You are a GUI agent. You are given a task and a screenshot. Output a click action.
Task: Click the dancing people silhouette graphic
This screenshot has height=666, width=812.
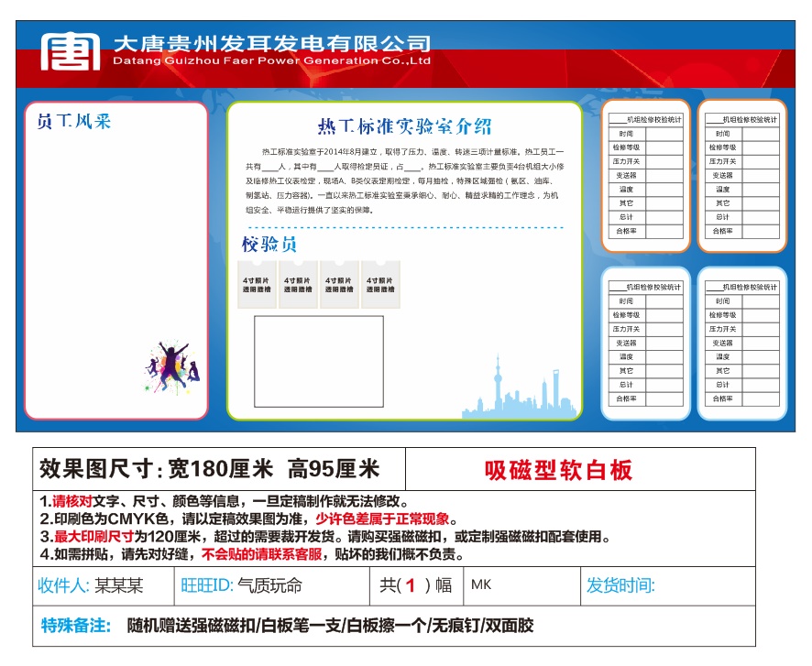point(172,366)
